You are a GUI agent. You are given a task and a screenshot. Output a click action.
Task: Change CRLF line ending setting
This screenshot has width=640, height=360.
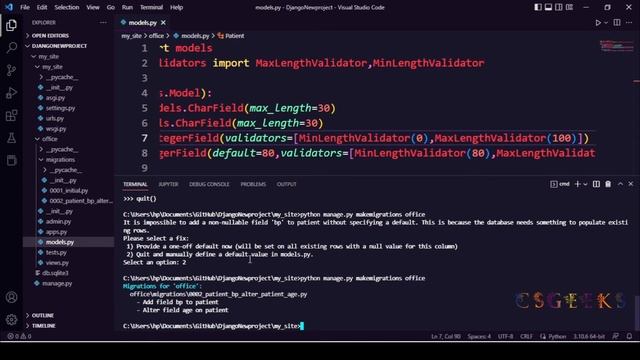point(526,336)
